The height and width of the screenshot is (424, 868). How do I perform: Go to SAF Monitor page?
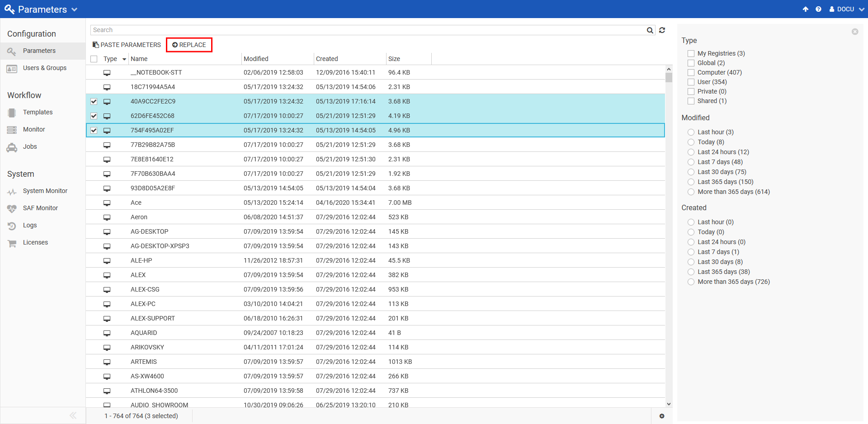tap(40, 208)
